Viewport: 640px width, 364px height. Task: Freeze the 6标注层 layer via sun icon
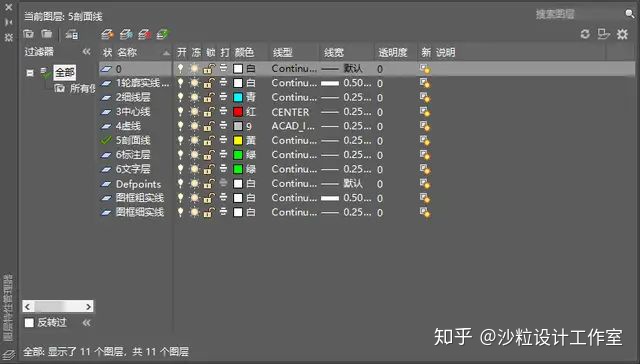point(195,155)
